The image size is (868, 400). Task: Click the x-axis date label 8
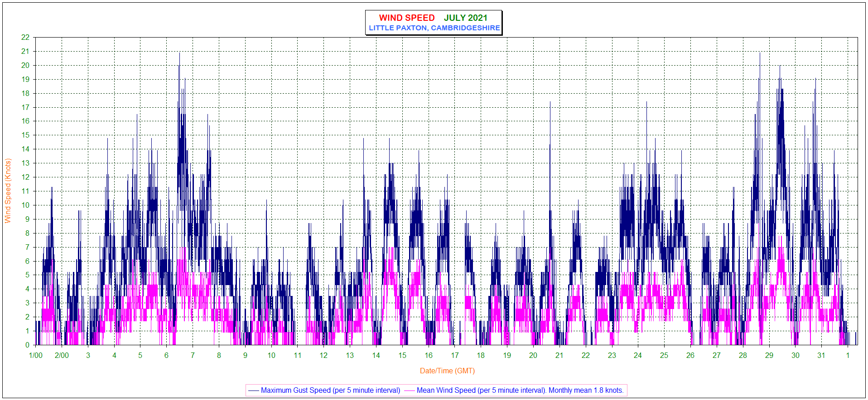tap(219, 356)
